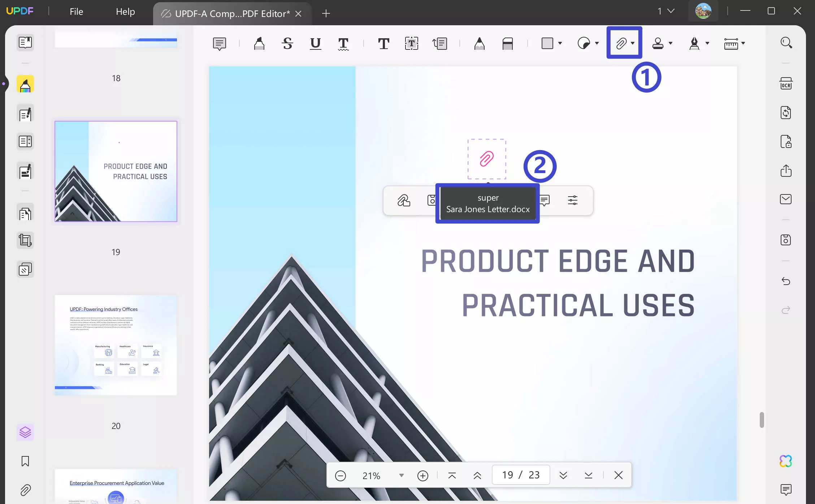Expand the attachment tool dropdown
The width and height of the screenshot is (815, 504).
click(x=634, y=44)
